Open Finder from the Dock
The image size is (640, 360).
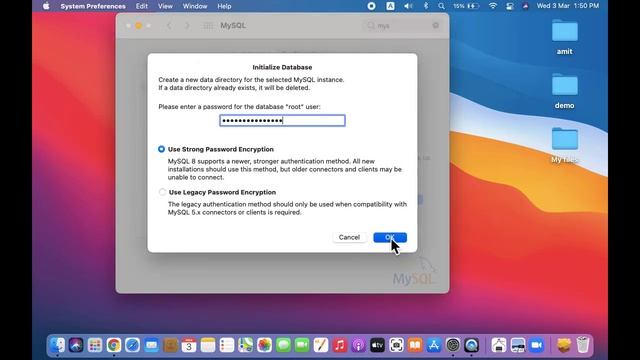[x=57, y=345]
